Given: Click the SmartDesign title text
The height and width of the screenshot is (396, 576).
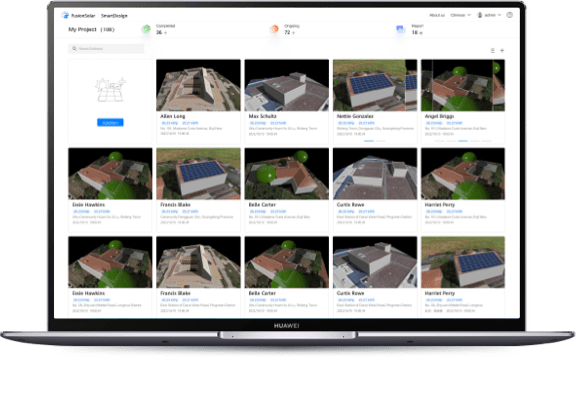Looking at the screenshot, I should (x=114, y=16).
